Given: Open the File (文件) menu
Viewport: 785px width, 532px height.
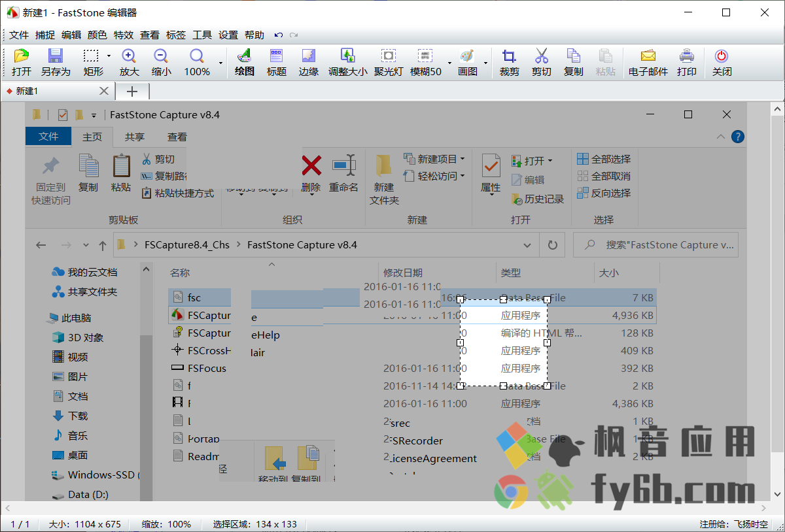Looking at the screenshot, I should [19, 35].
